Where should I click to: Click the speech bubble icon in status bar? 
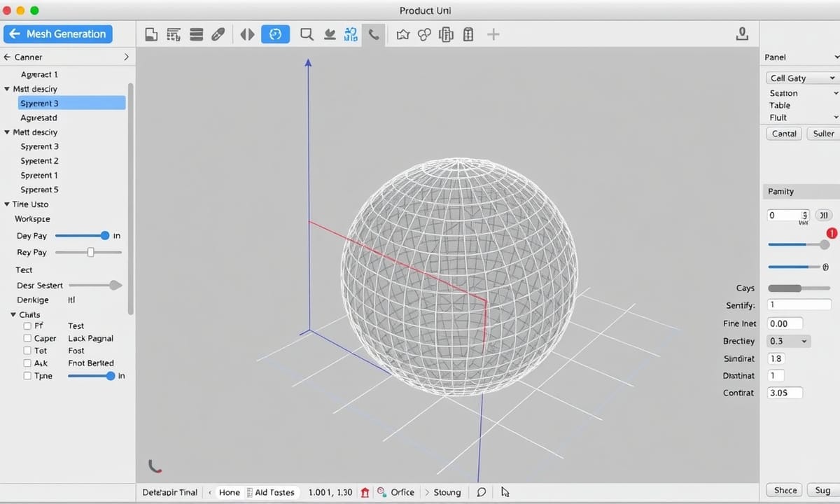(481, 492)
